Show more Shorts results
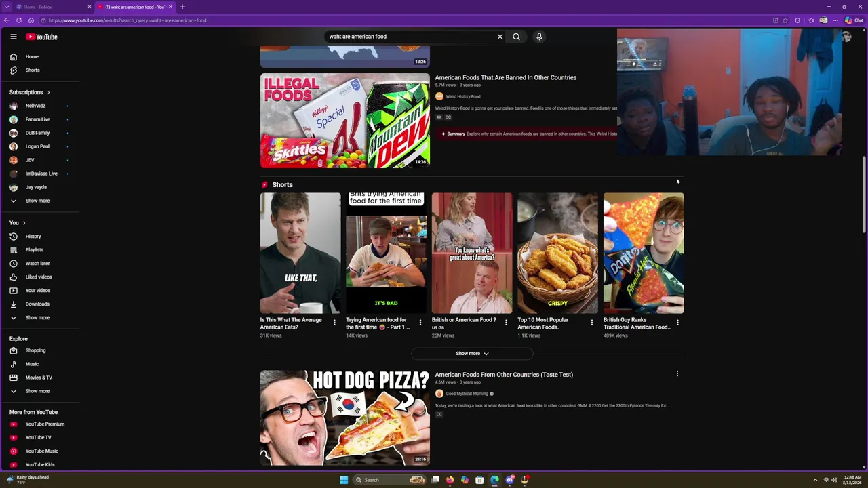 point(472,354)
